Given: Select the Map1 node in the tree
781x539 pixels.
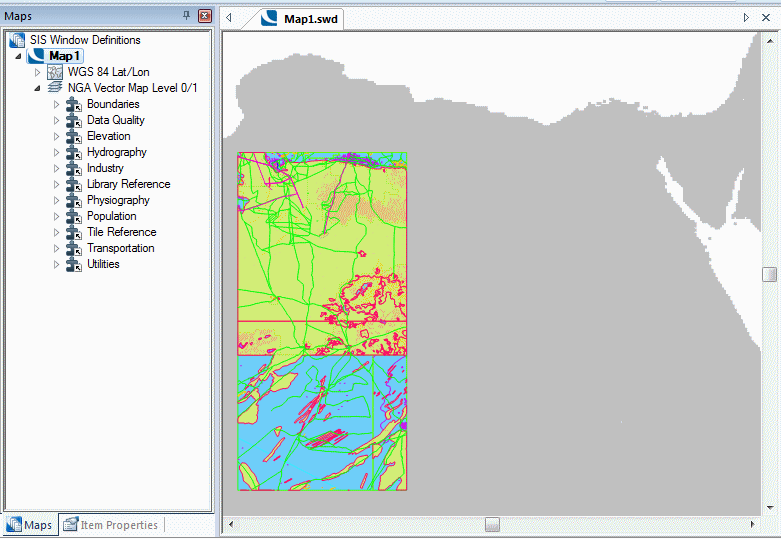Looking at the screenshot, I should coord(63,56).
